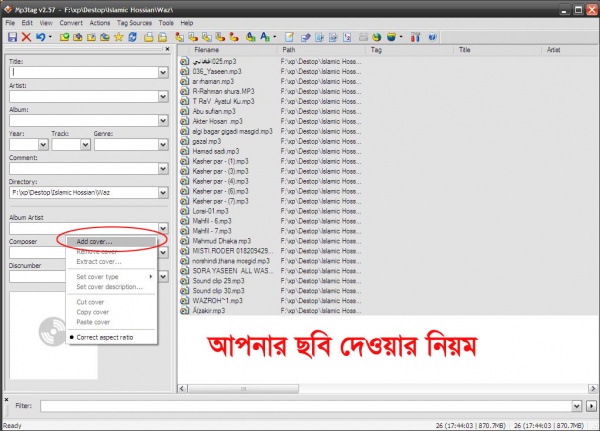The image size is (600, 431).
Task: Select the file Abu sufian.mp3
Action: (x=214, y=111)
